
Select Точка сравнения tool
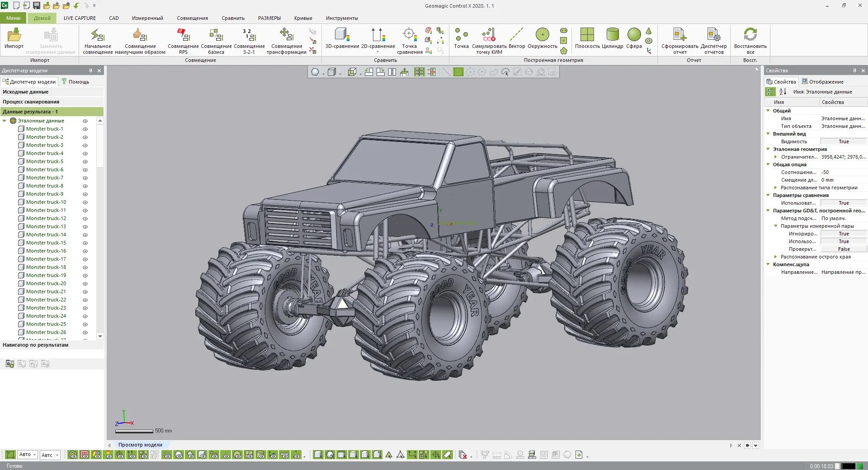pyautogui.click(x=410, y=41)
